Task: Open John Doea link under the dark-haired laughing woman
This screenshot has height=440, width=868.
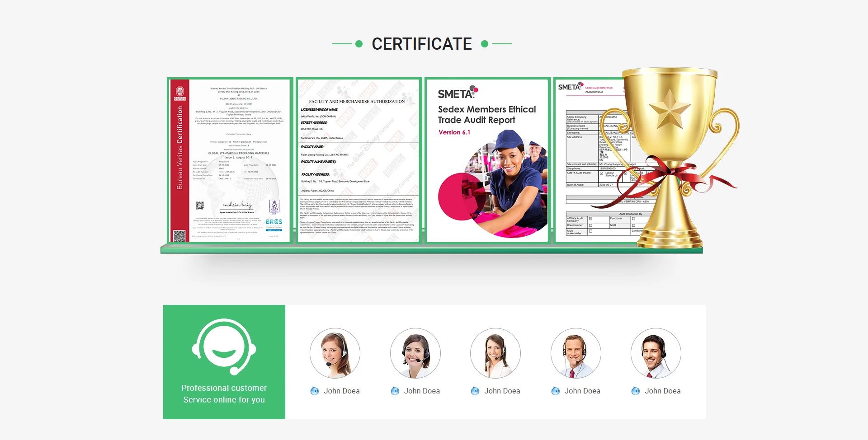Action: 422,391
